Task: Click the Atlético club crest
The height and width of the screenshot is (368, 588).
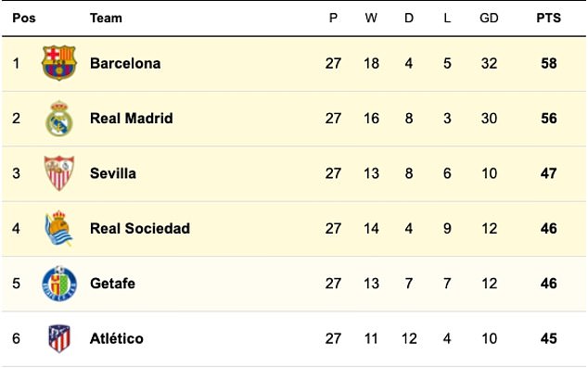Action: 59,338
